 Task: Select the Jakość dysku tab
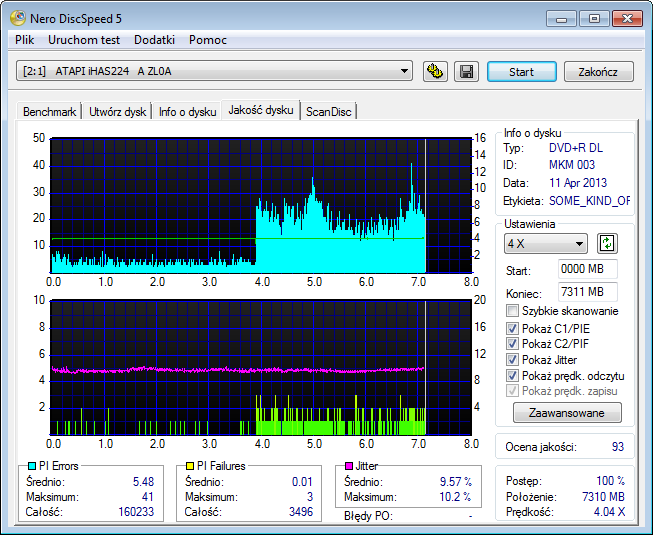point(261,110)
